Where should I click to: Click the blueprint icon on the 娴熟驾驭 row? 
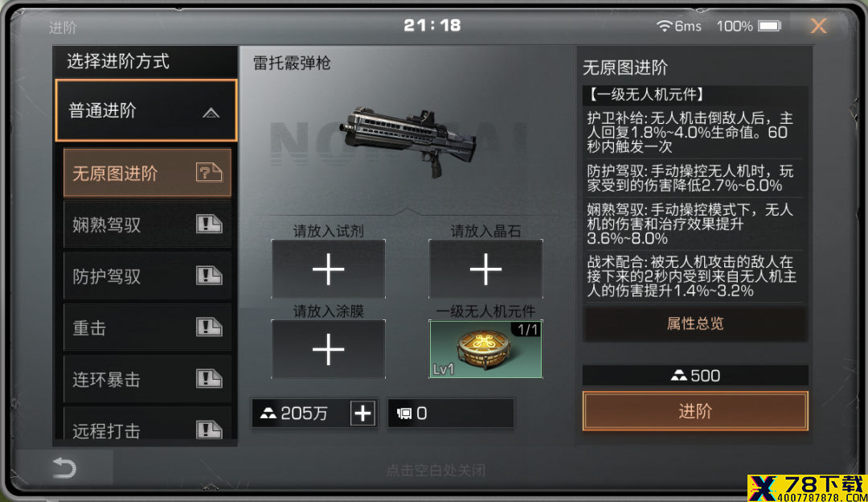(209, 224)
